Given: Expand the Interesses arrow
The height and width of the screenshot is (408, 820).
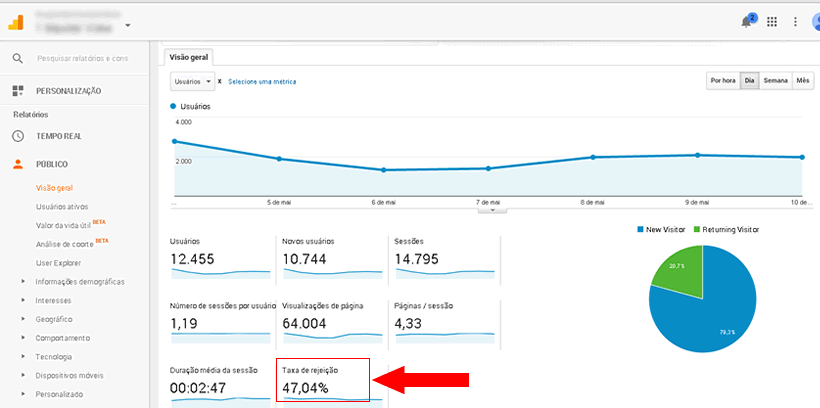Looking at the screenshot, I should (23, 300).
